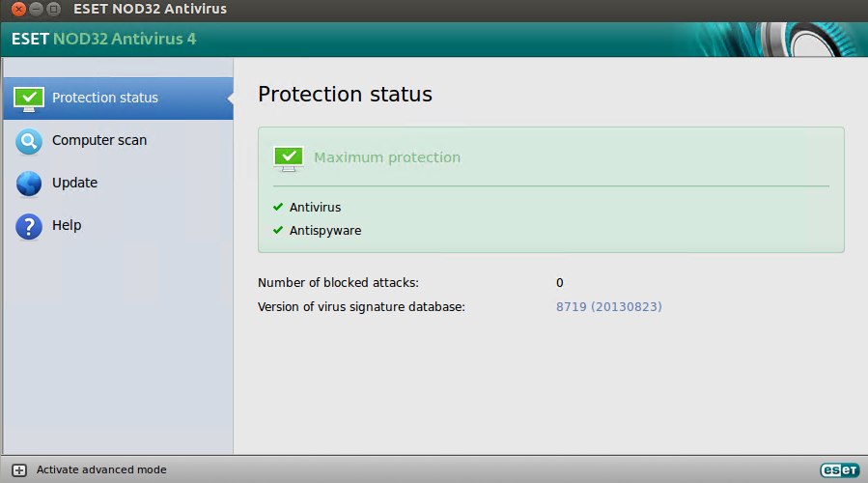Screen dimensions: 868x483
Task: Maximize the ESET NOD32 Antivirus window
Action: 53,9
